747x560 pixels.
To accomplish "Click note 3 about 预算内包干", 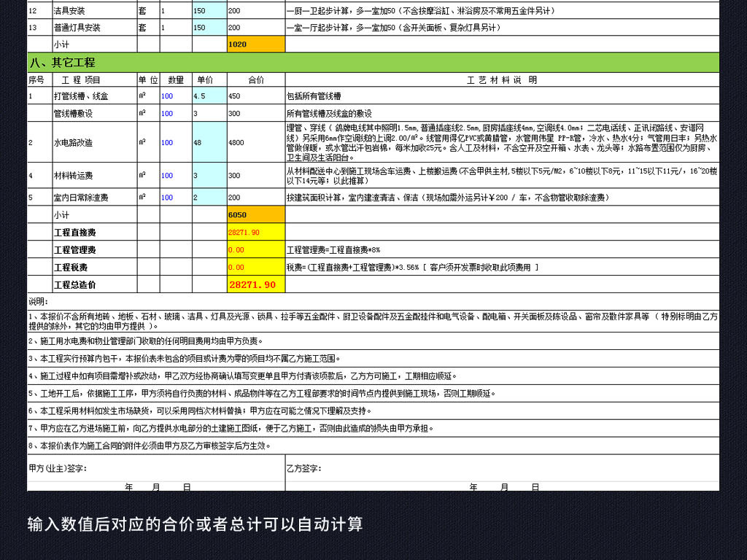I will click(373, 359).
